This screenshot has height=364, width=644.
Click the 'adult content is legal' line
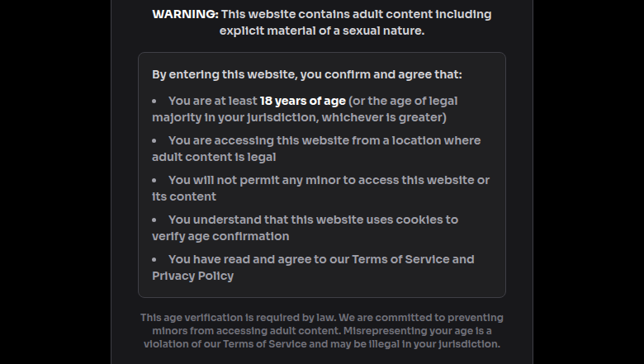point(214,157)
